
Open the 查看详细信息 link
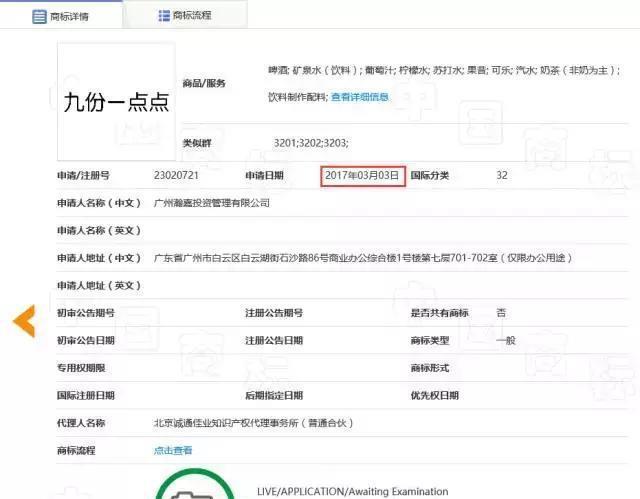360,97
